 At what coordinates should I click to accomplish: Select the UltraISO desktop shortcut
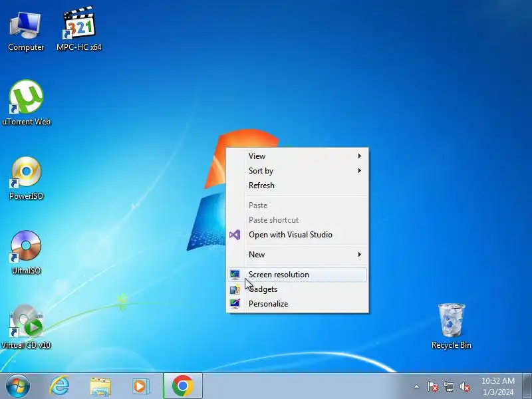pos(26,253)
